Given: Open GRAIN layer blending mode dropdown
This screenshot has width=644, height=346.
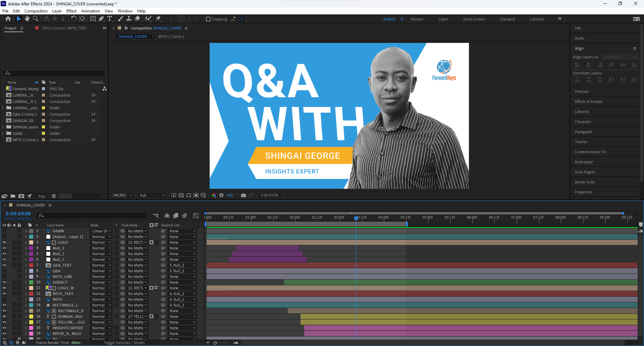Looking at the screenshot, I should tap(101, 231).
